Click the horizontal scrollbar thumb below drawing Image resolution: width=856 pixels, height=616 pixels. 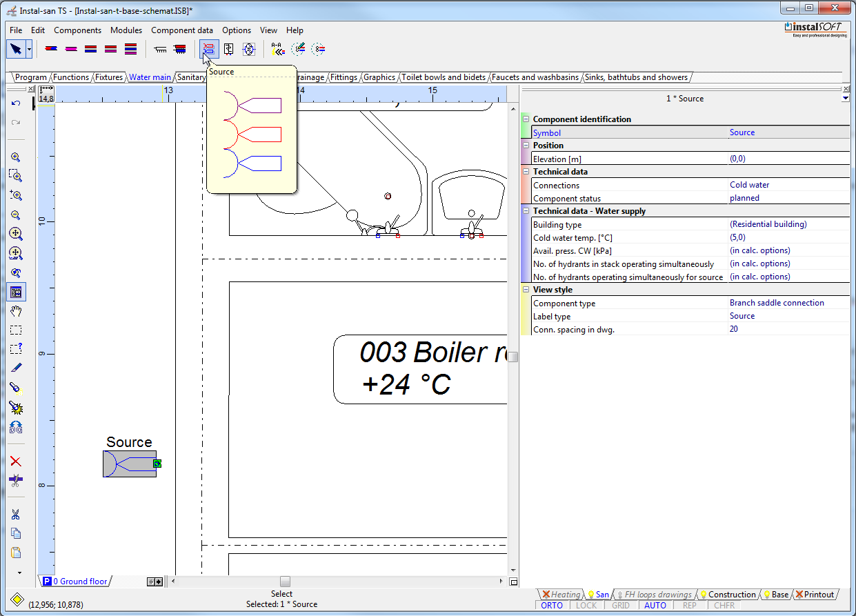tap(285, 582)
